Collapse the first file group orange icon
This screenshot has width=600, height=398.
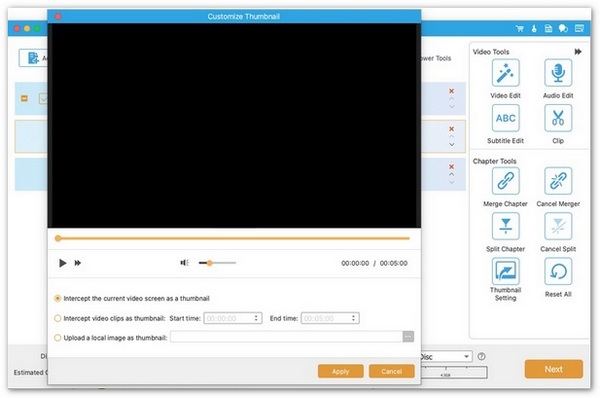pos(24,99)
